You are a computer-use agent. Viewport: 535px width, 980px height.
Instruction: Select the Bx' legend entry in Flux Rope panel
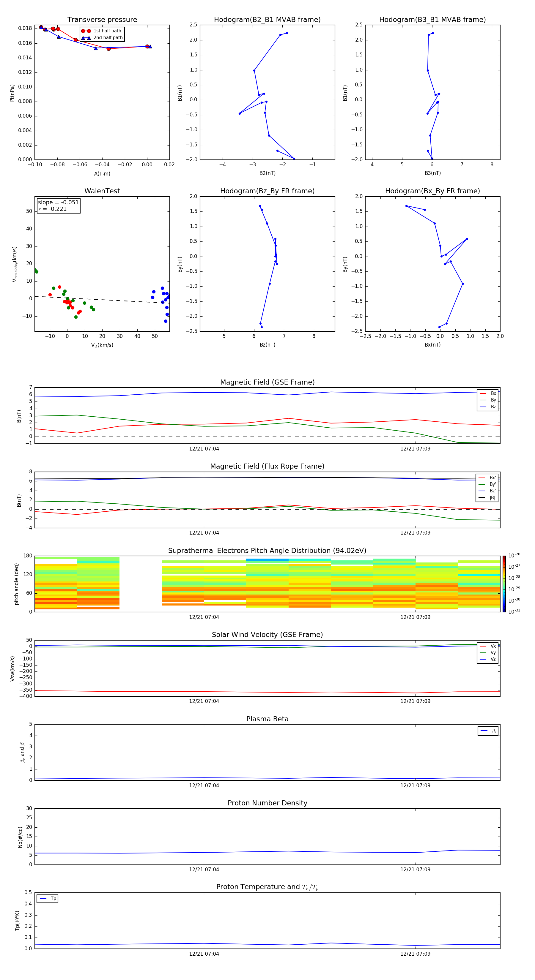pyautogui.click(x=487, y=478)
